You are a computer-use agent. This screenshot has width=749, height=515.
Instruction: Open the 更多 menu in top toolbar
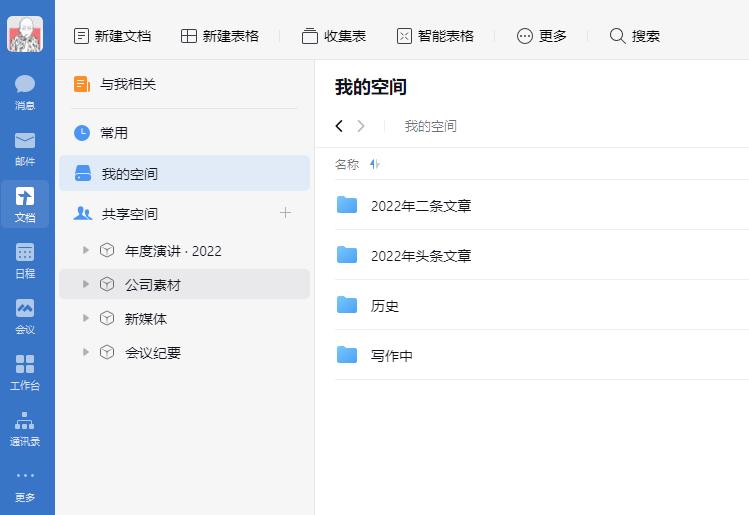542,36
